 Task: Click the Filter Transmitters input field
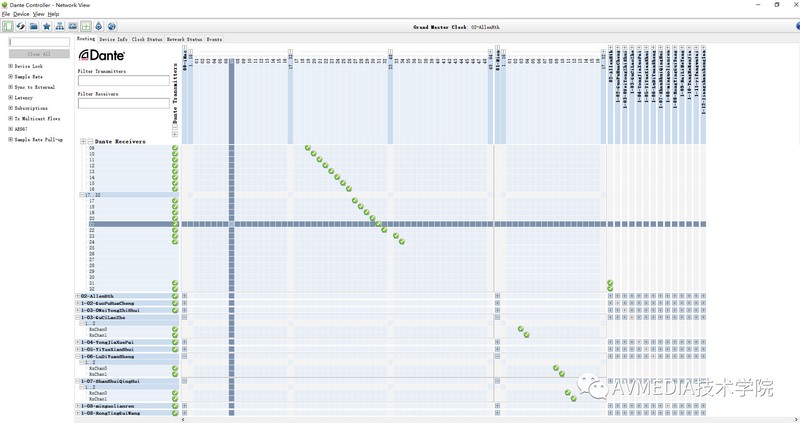123,80
